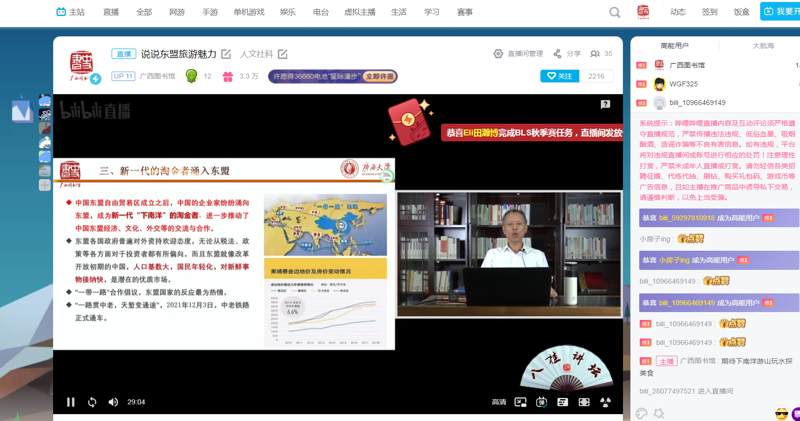Go to 主站 main site

70,12
